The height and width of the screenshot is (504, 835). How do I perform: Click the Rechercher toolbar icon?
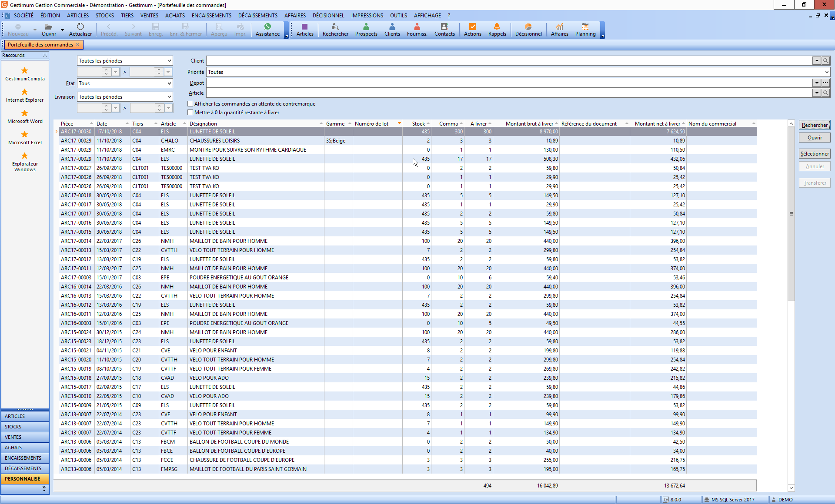335,30
